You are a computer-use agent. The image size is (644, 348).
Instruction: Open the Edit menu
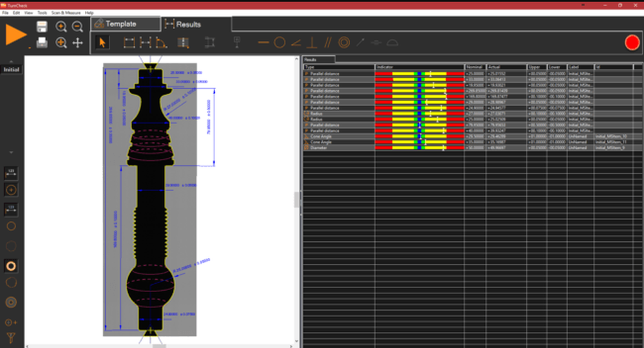(17, 13)
